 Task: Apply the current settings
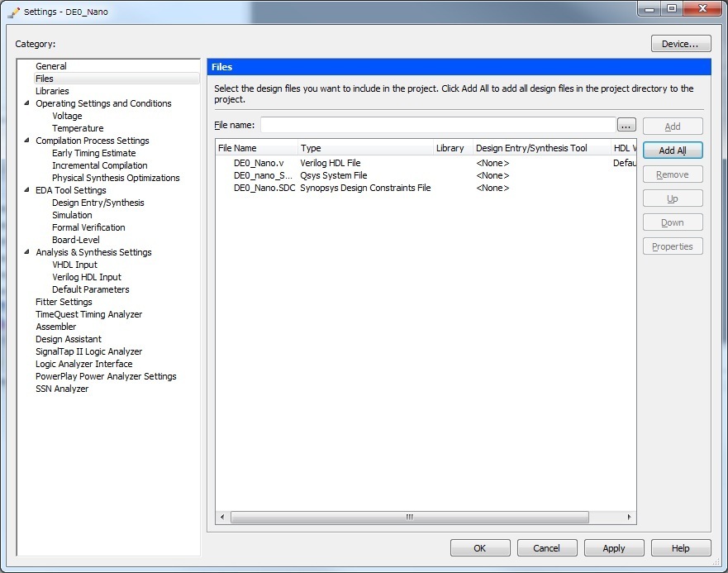coord(614,547)
